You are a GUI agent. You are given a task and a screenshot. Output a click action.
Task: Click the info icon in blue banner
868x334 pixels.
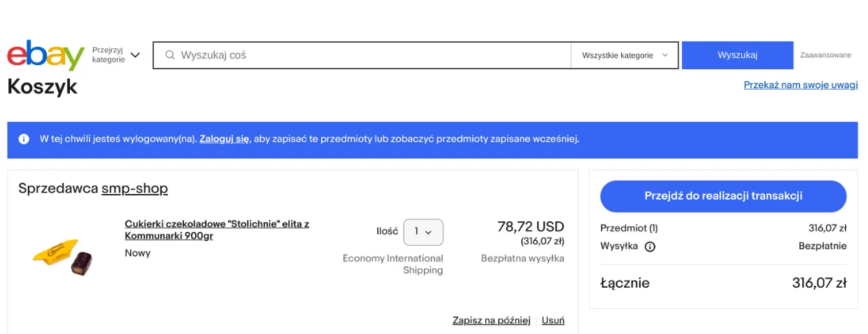point(24,139)
